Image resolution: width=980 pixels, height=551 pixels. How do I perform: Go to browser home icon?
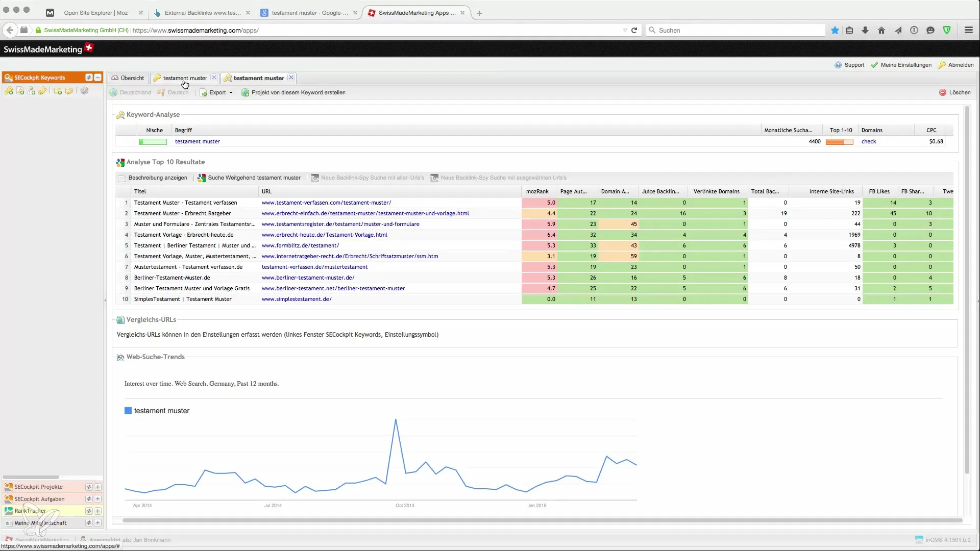[881, 30]
